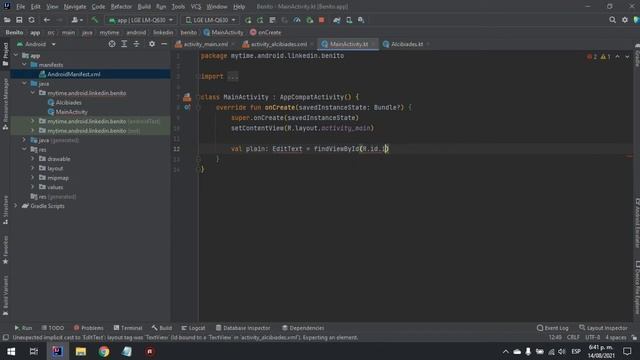Open the Project tool window side tab
This screenshot has width=640, height=360.
(5, 54)
